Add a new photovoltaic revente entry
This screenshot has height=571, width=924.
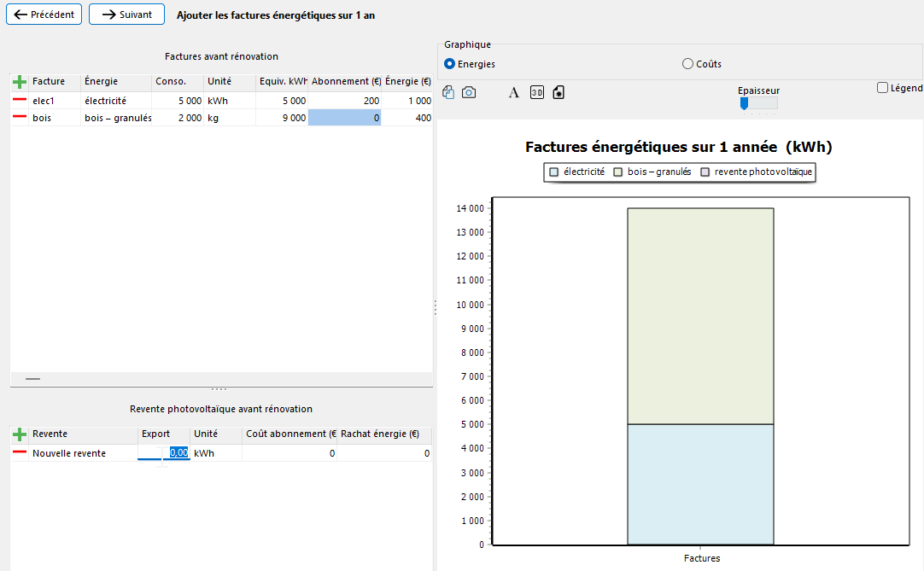20,434
